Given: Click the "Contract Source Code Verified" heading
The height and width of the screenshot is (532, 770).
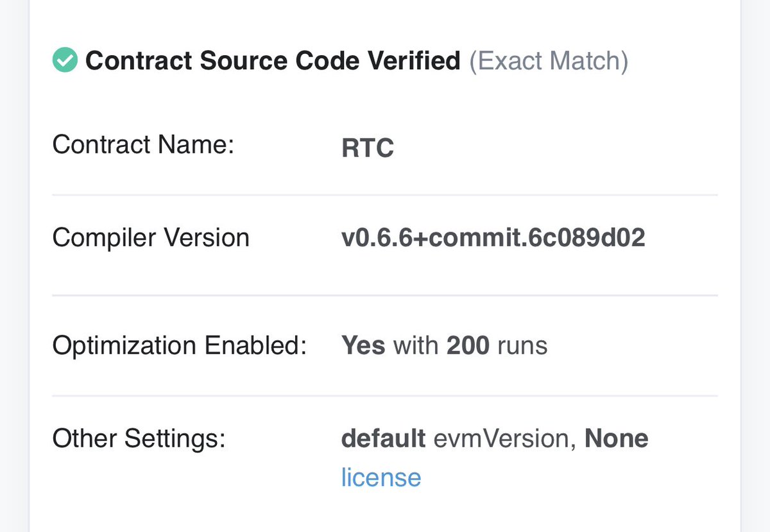Looking at the screenshot, I should click(273, 61).
